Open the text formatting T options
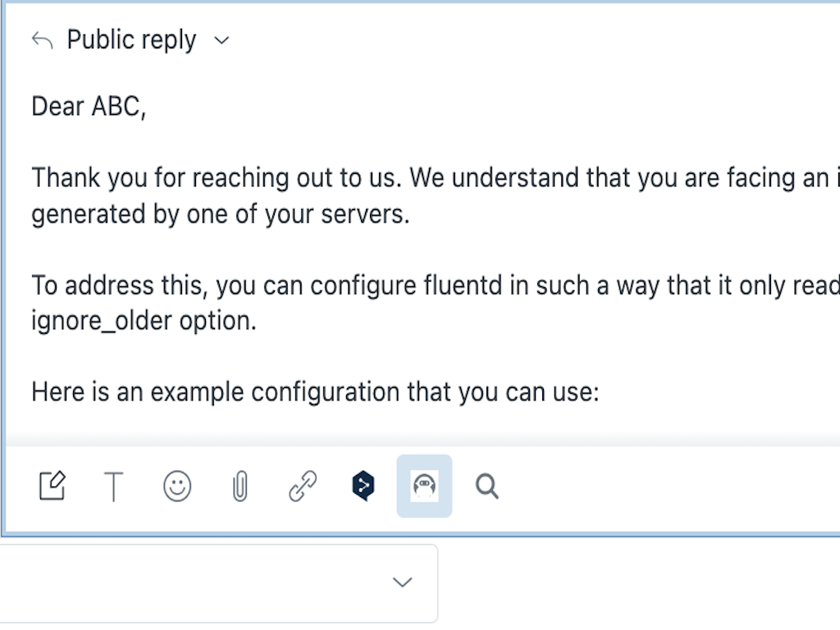 pos(114,487)
